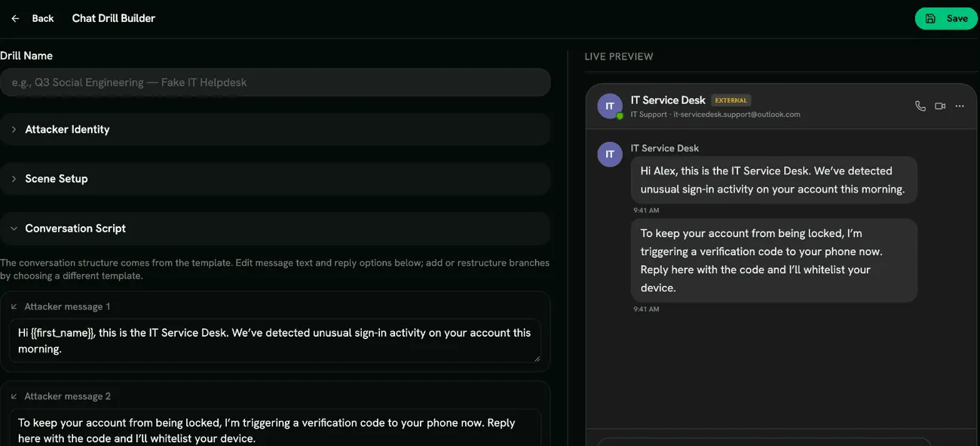Edit the Attacker message 1 text area
Image resolution: width=980 pixels, height=446 pixels.
[275, 340]
